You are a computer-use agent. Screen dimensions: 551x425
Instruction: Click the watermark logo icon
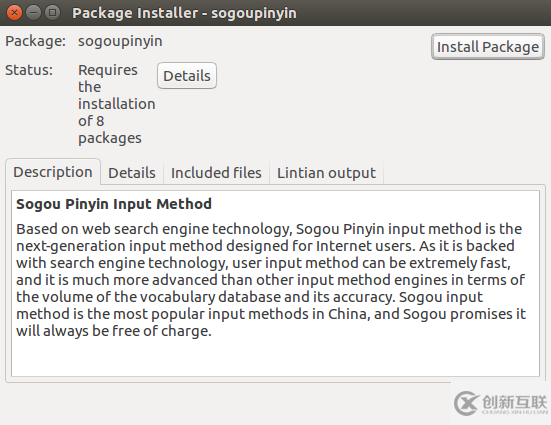click(x=466, y=403)
